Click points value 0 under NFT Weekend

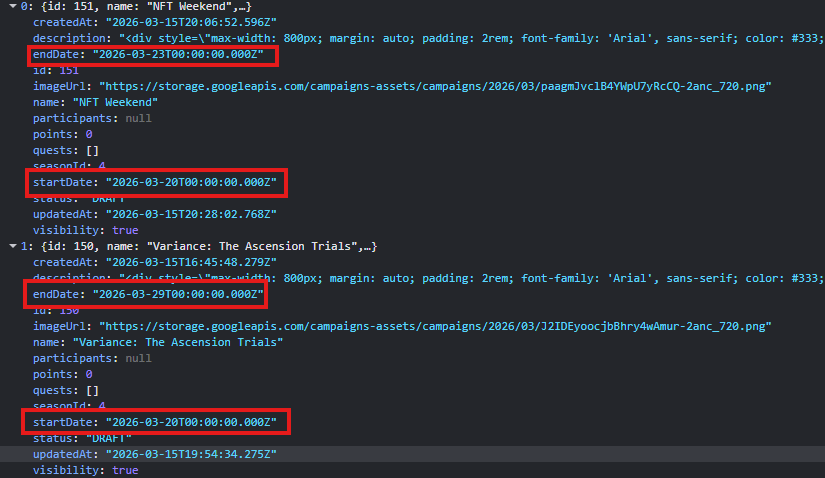click(89, 134)
